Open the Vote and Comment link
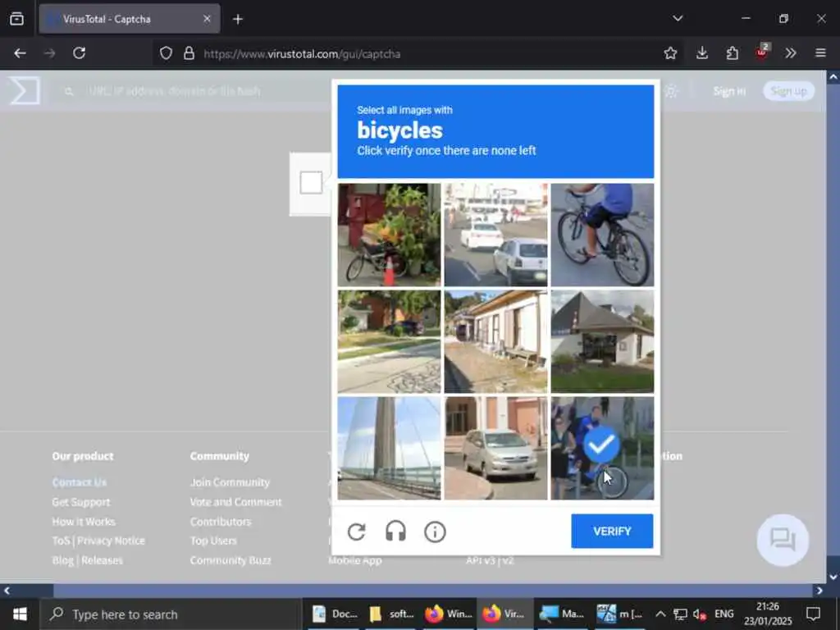 pyautogui.click(x=235, y=502)
